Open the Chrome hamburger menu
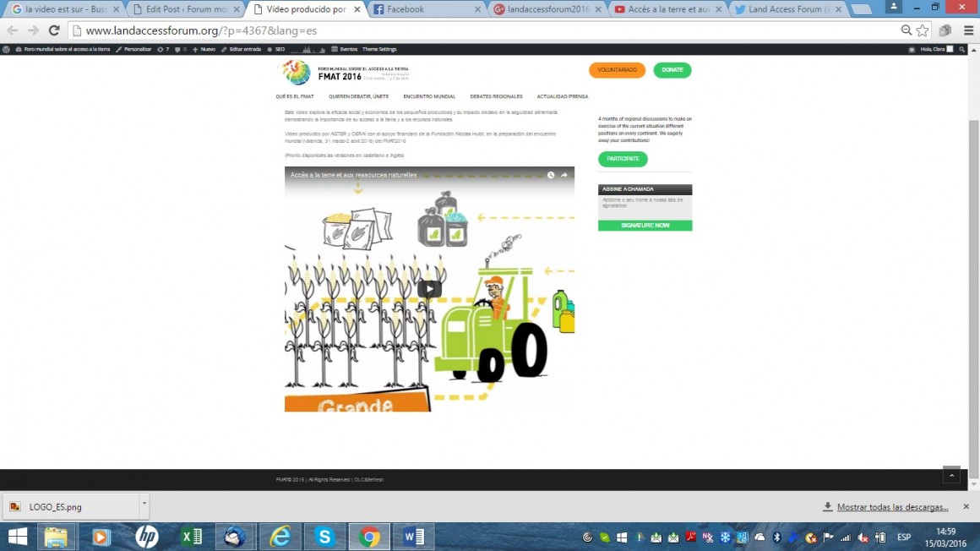This screenshot has width=980, height=551. (x=966, y=30)
